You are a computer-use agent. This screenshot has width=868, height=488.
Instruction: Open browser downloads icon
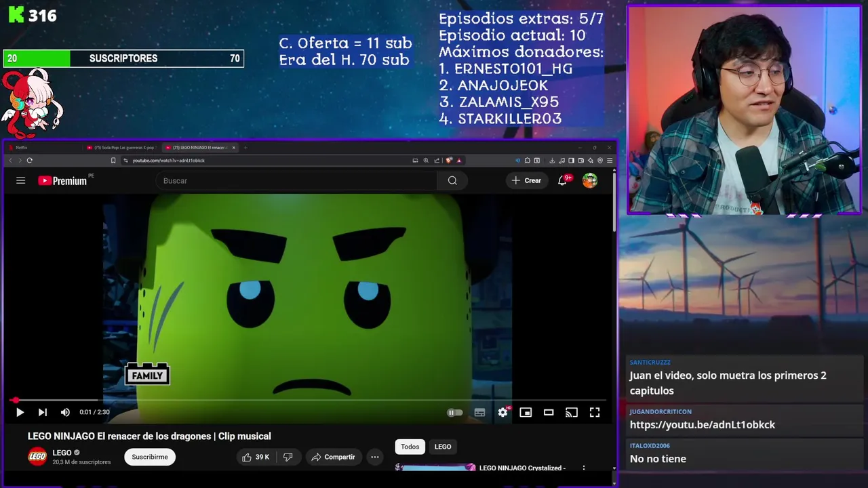pyautogui.click(x=552, y=161)
